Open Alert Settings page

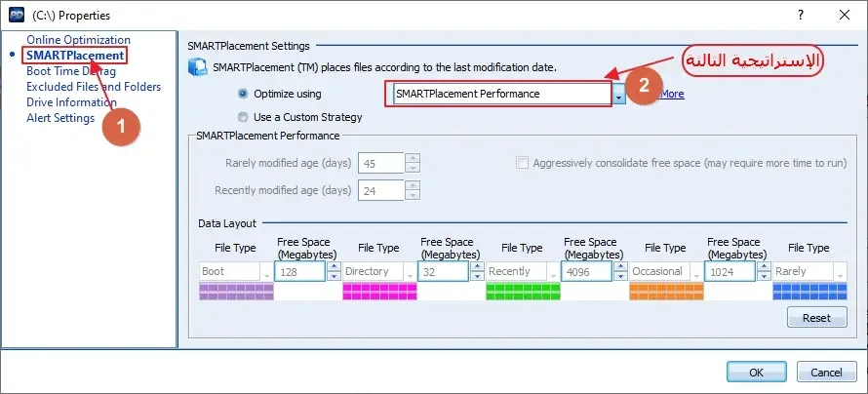(60, 118)
